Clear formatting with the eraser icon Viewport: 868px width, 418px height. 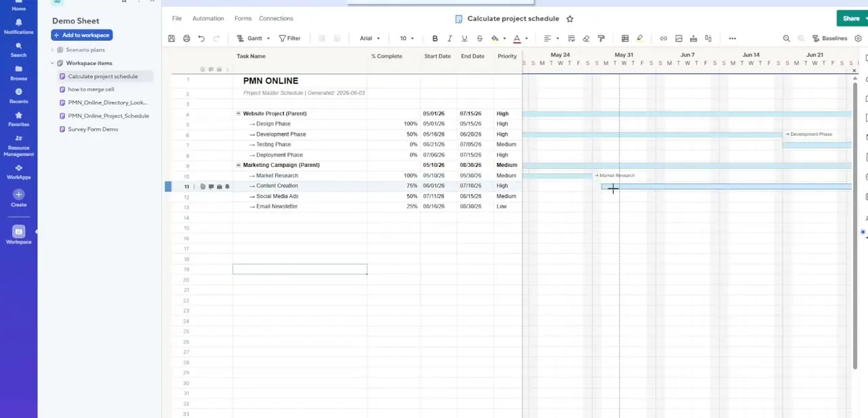(x=586, y=39)
